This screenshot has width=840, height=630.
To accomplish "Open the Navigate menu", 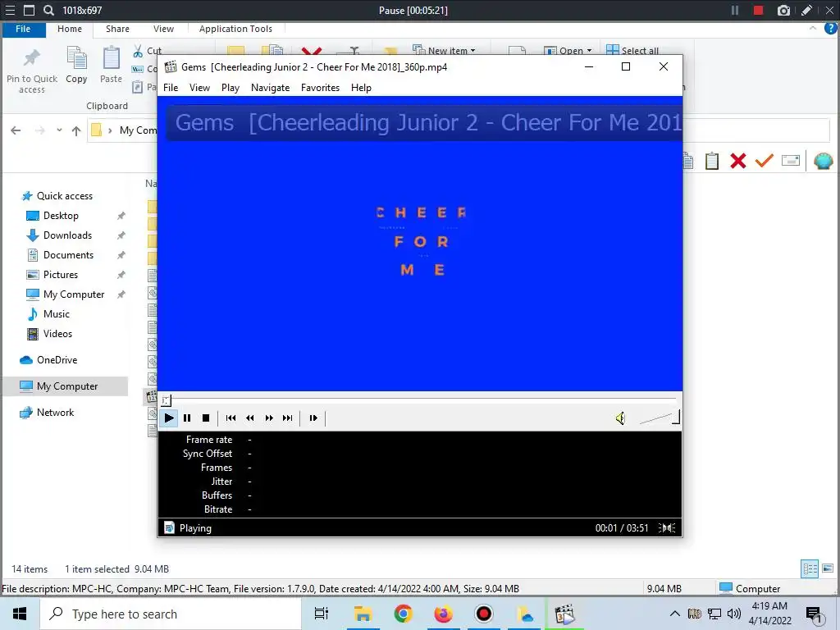I will (270, 87).
